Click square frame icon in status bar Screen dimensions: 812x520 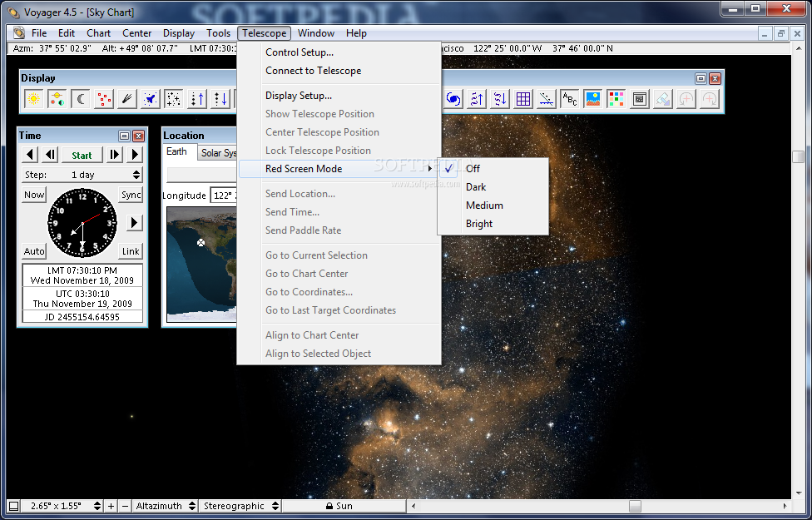tap(14, 506)
